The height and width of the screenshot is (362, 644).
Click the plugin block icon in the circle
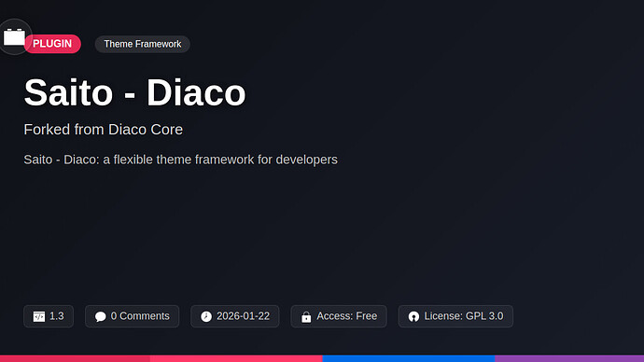coord(14,37)
